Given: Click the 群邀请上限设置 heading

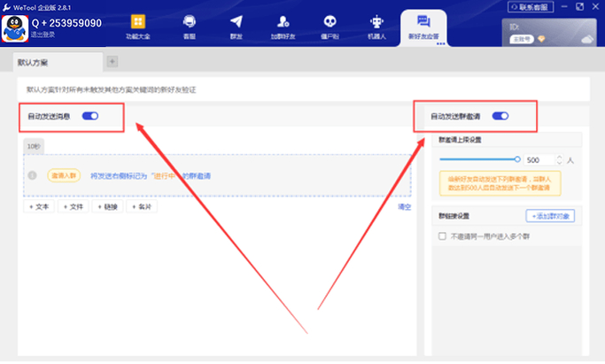Looking at the screenshot, I should click(460, 140).
